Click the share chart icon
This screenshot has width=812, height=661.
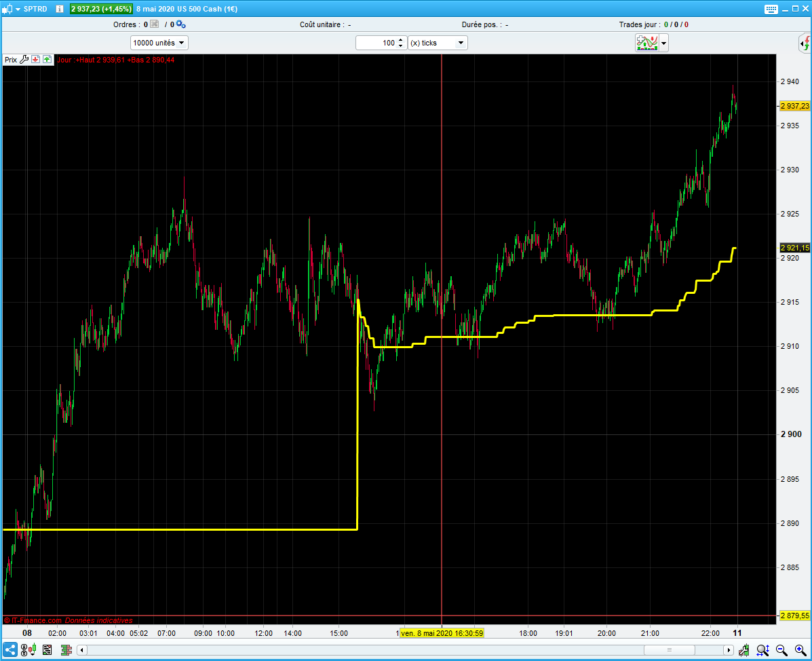(10, 649)
